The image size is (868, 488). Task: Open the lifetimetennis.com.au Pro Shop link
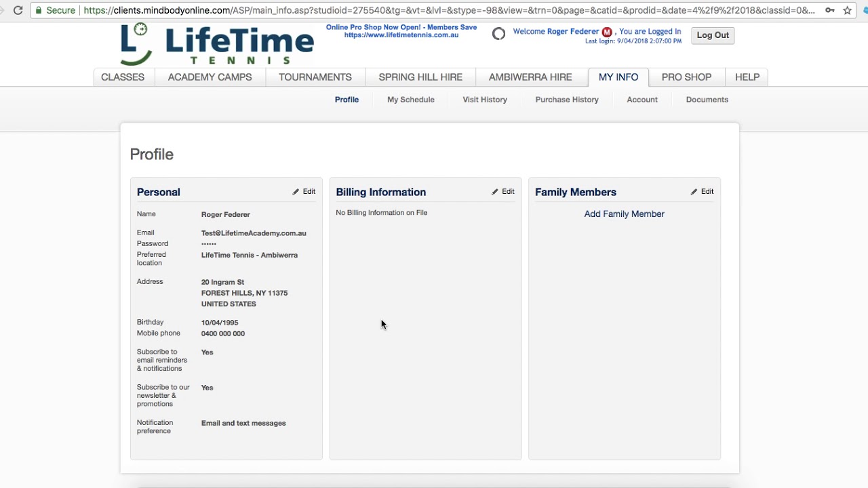tap(401, 35)
